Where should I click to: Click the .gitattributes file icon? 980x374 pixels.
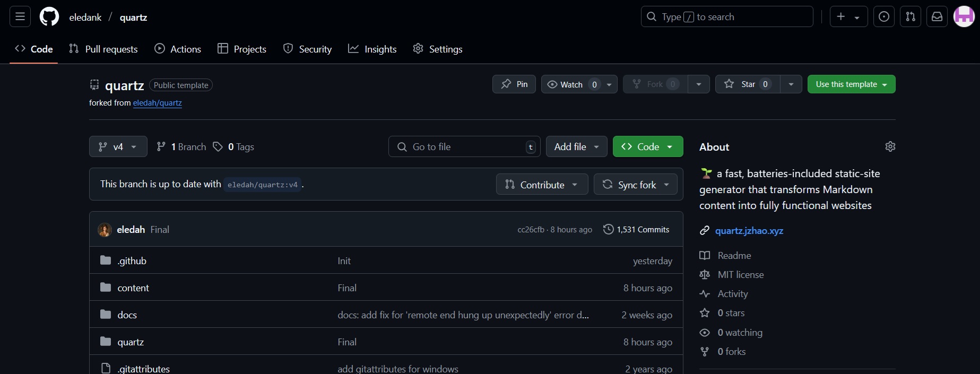point(106,368)
